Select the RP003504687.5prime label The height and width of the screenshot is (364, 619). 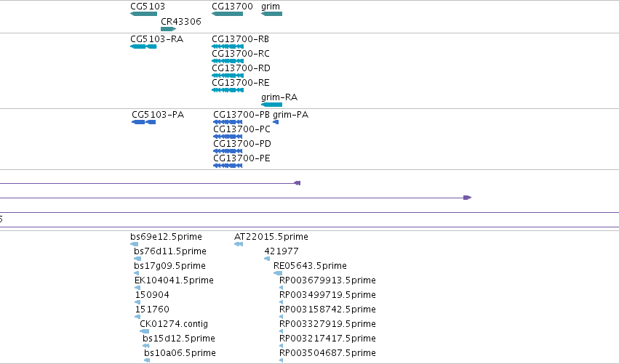point(327,353)
